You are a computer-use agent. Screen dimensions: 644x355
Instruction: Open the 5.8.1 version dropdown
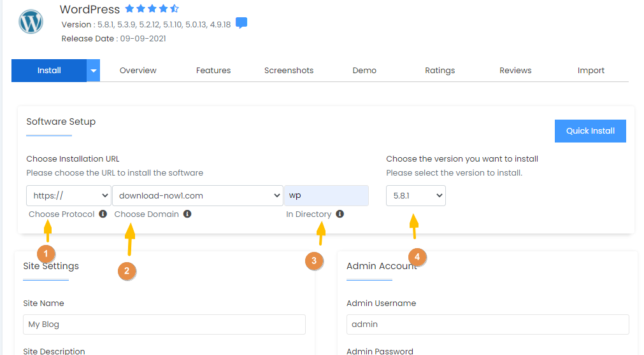coord(416,196)
